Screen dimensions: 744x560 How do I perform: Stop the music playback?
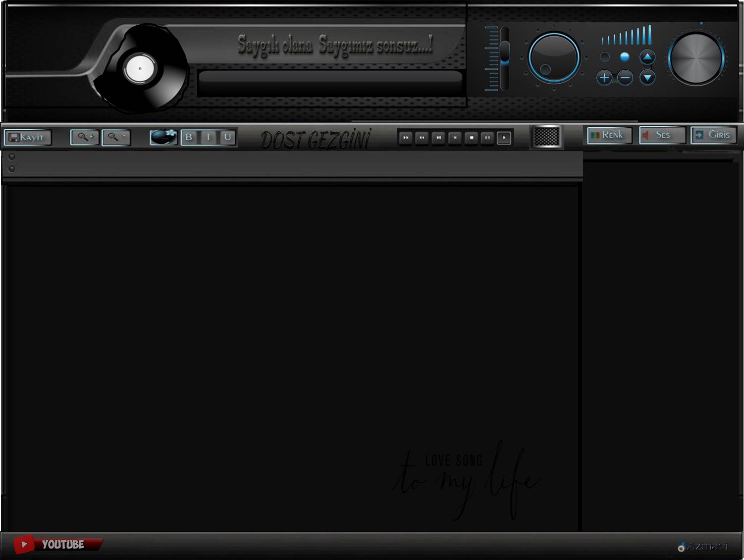point(471,138)
